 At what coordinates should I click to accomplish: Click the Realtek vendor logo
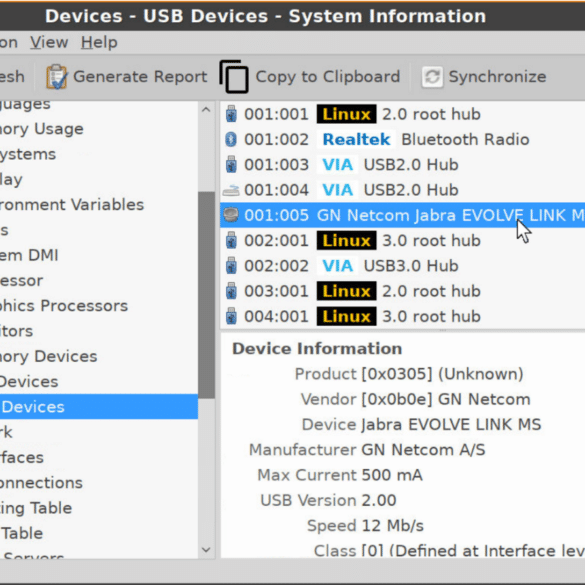pos(356,139)
